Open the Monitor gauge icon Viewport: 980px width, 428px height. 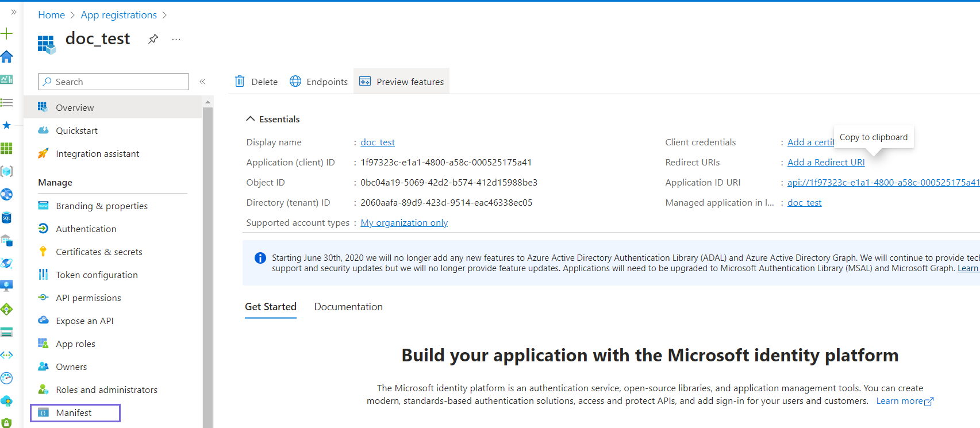6,378
